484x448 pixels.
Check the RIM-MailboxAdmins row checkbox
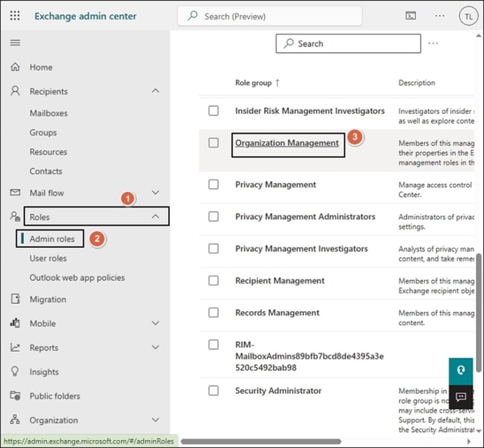[213, 345]
